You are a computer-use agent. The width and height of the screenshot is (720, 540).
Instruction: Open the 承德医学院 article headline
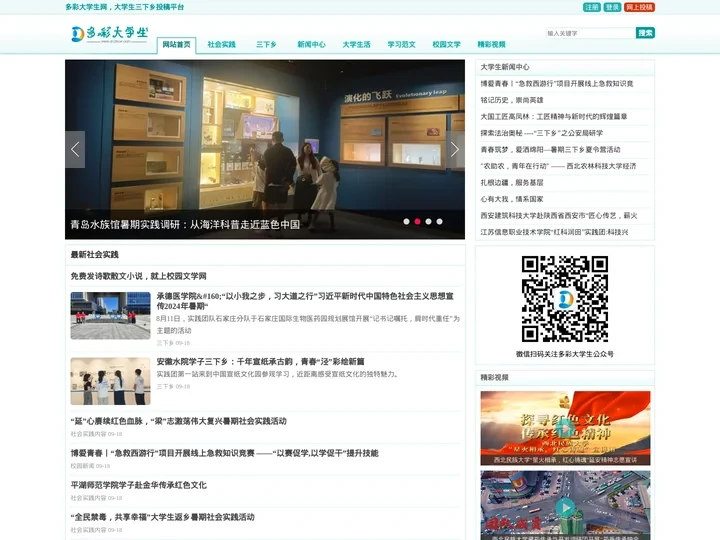[x=305, y=301]
